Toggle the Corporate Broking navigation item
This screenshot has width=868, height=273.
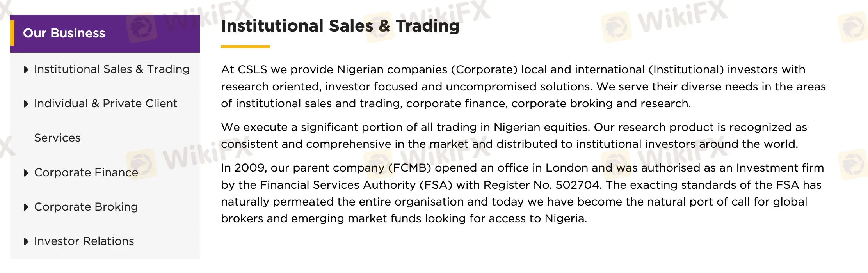point(85,207)
